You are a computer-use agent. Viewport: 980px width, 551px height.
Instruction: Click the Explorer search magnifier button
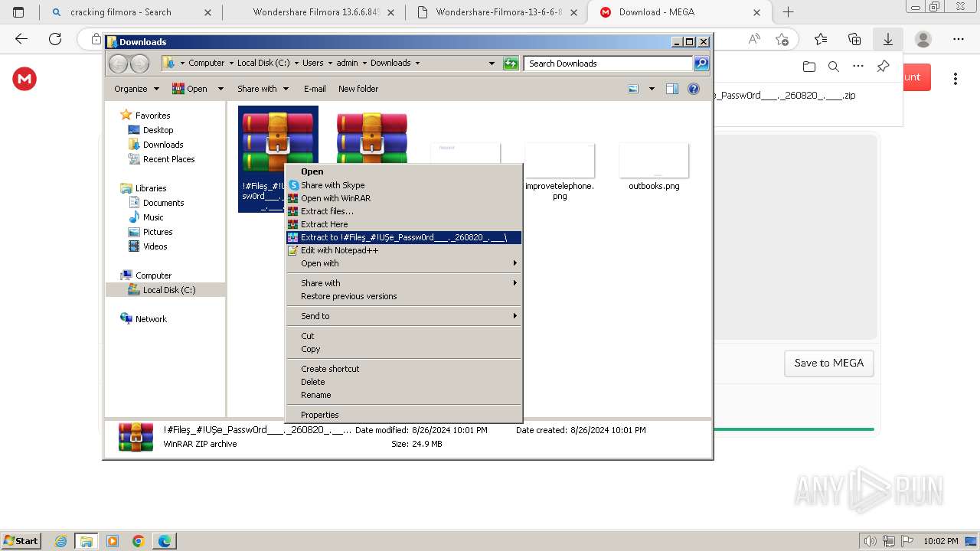tap(701, 64)
